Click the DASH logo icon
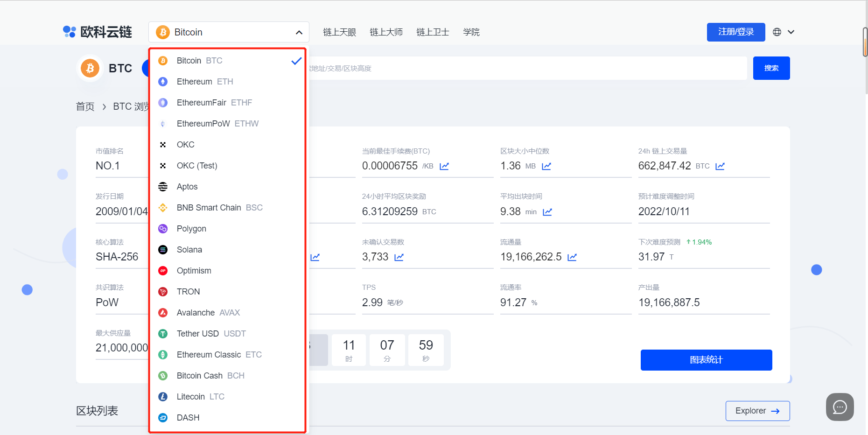Viewport: 868px width, 435px height. (x=163, y=418)
